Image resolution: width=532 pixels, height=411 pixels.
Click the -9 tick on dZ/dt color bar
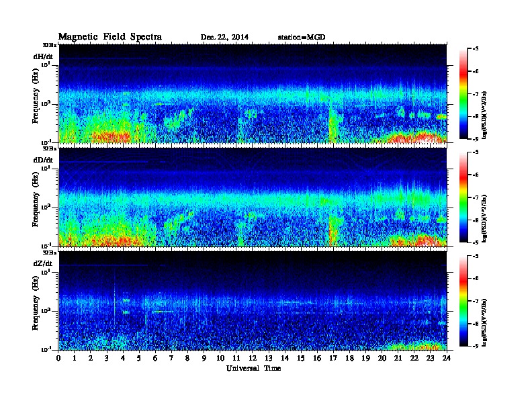(476, 346)
